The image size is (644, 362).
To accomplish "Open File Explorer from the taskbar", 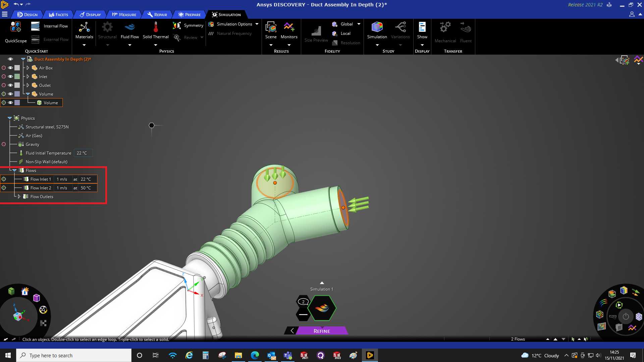I will point(238,355).
